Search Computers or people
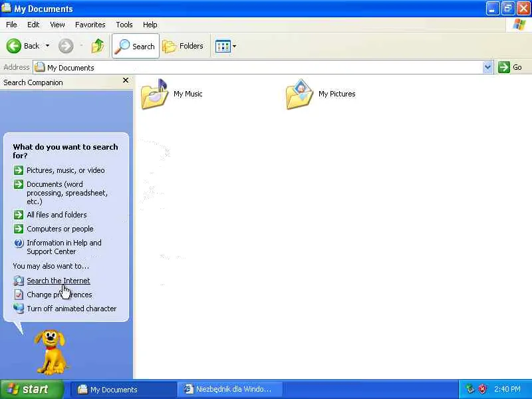The image size is (532, 399). tap(60, 229)
